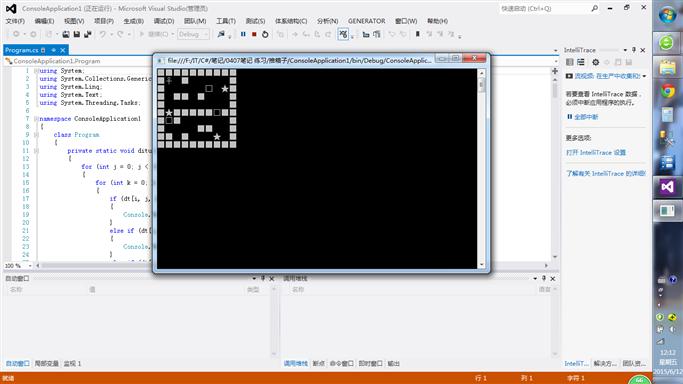Viewport: 683px width, 384px height.
Task: Save all files with the stacked floppy icon
Action: click(x=88, y=34)
